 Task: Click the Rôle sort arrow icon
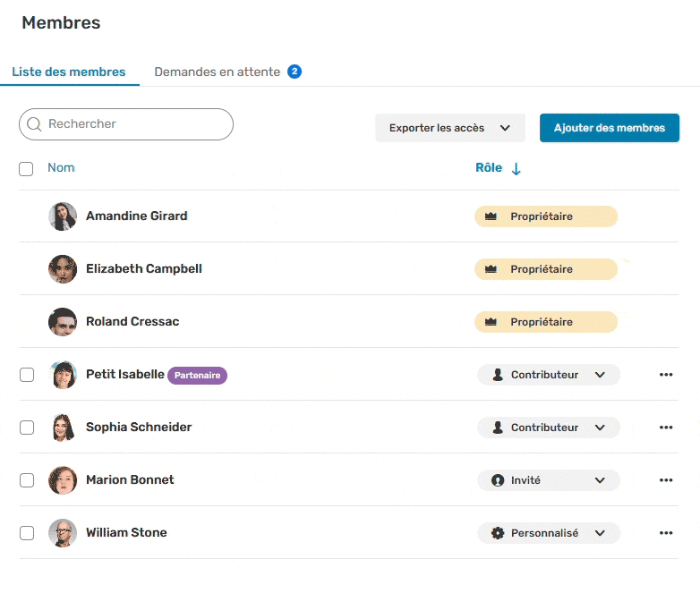(x=516, y=169)
